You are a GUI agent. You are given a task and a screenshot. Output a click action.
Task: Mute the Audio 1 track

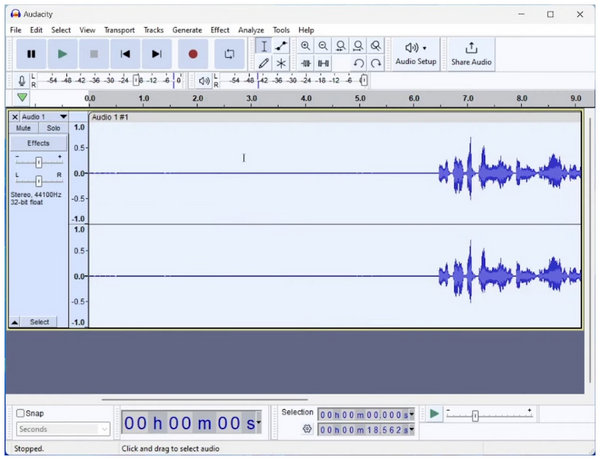coord(23,128)
